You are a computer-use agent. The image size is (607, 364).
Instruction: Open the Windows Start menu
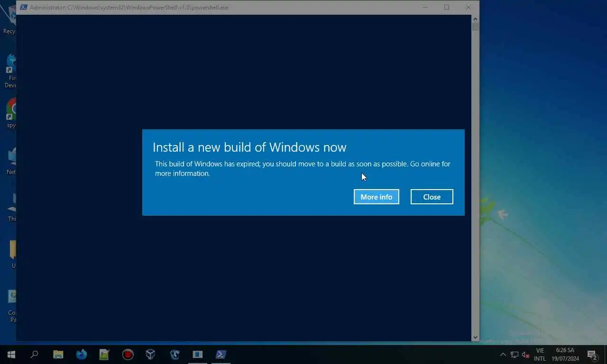click(x=11, y=354)
